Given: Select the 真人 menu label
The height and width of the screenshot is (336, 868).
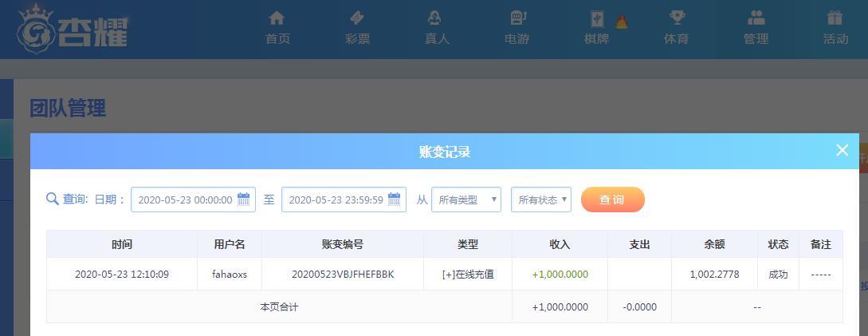Looking at the screenshot, I should tap(437, 39).
